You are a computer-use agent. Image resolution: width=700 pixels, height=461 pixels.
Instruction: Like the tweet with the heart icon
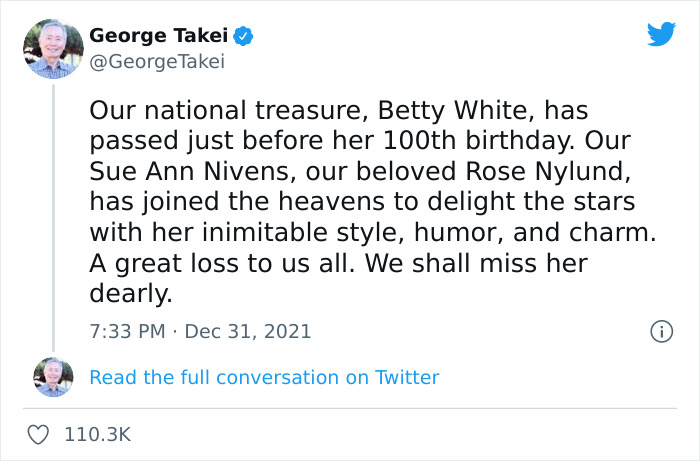(x=39, y=435)
